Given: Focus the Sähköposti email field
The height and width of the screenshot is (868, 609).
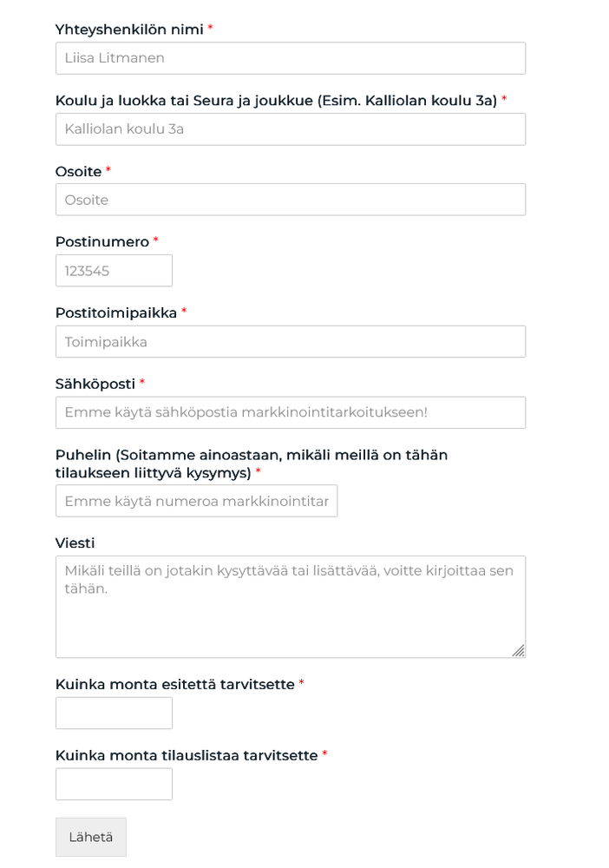Looking at the screenshot, I should (290, 412).
